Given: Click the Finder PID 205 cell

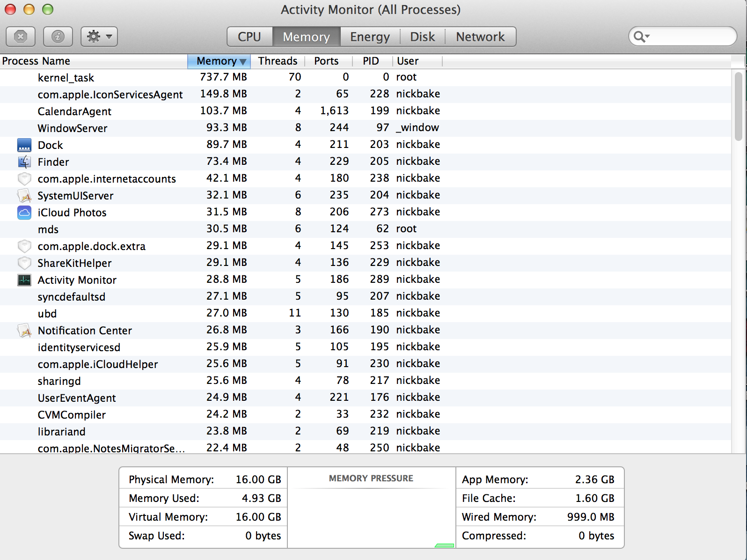Looking at the screenshot, I should click(x=379, y=161).
